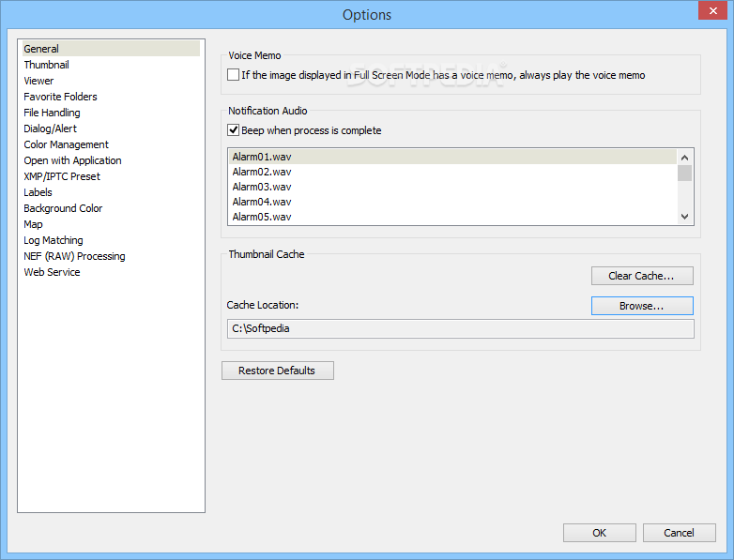
Task: Click the sound list scroll down arrow
Action: point(685,217)
